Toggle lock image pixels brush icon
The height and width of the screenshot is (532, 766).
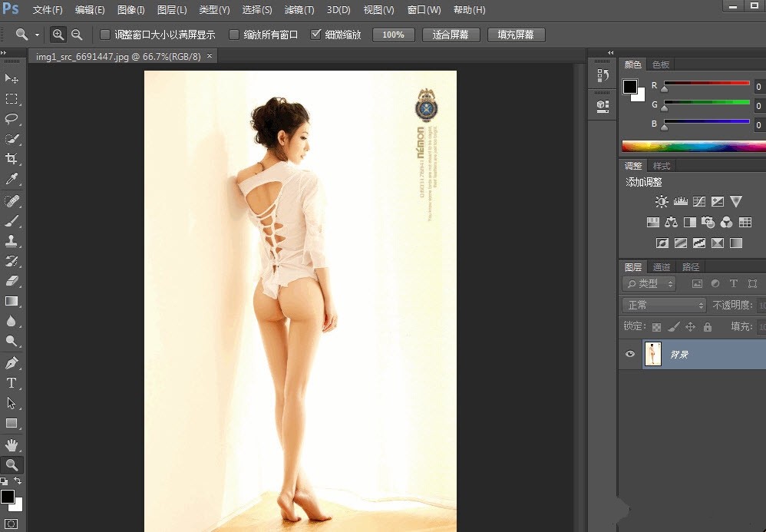[x=674, y=327]
